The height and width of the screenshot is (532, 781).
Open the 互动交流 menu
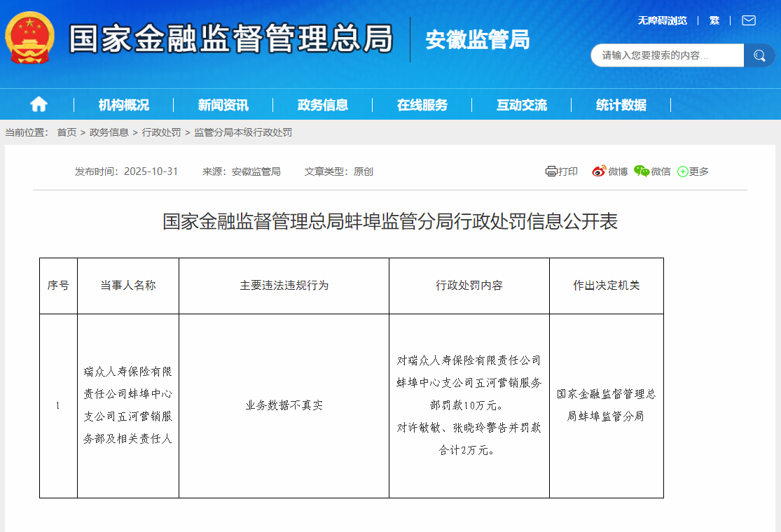coord(522,105)
